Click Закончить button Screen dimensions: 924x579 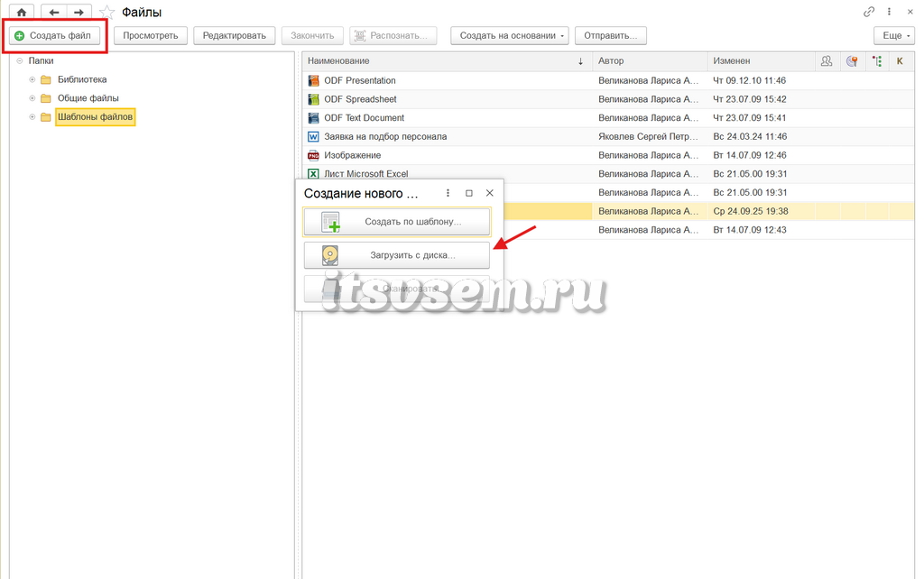pos(312,36)
